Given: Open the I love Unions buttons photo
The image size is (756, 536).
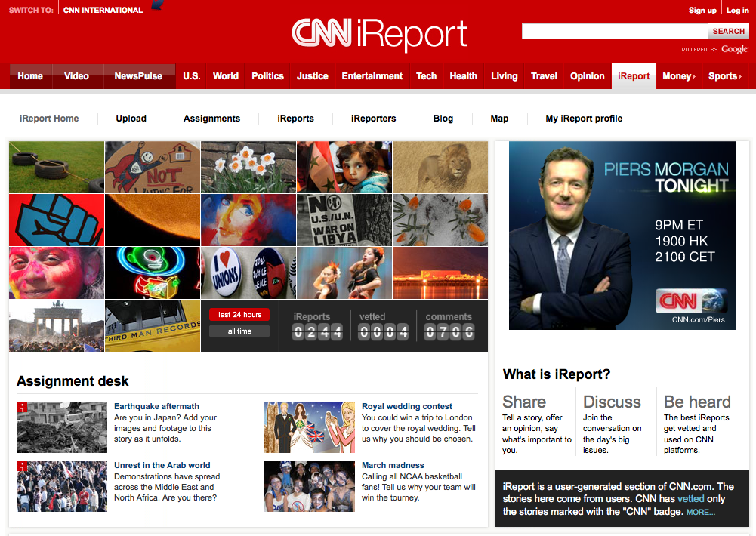Looking at the screenshot, I should pyautogui.click(x=248, y=273).
